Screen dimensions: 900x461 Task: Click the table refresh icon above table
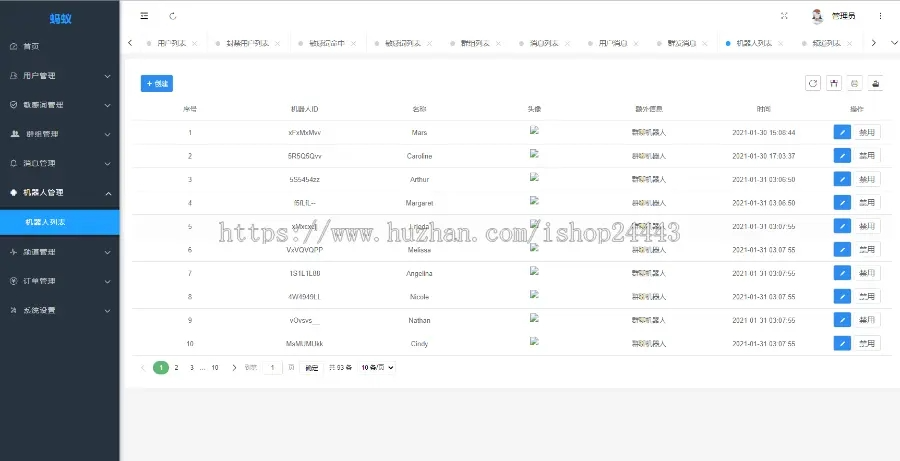coord(813,84)
